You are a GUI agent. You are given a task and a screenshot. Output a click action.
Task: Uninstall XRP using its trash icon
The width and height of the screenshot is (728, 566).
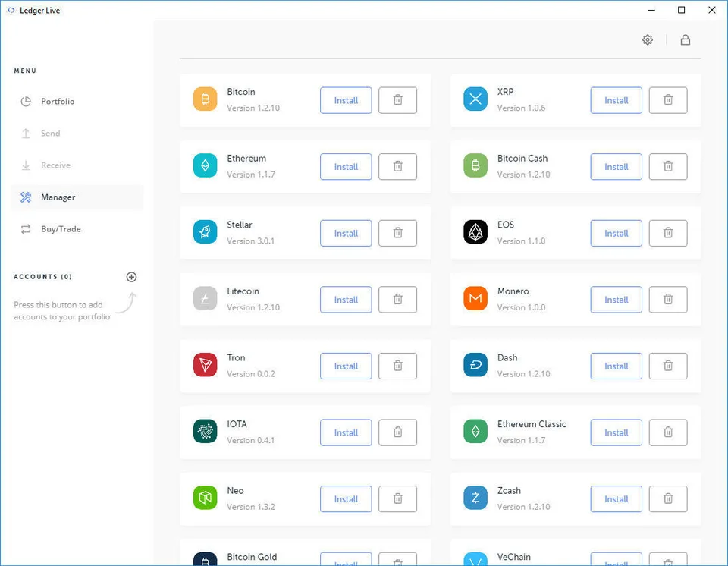[x=668, y=100]
